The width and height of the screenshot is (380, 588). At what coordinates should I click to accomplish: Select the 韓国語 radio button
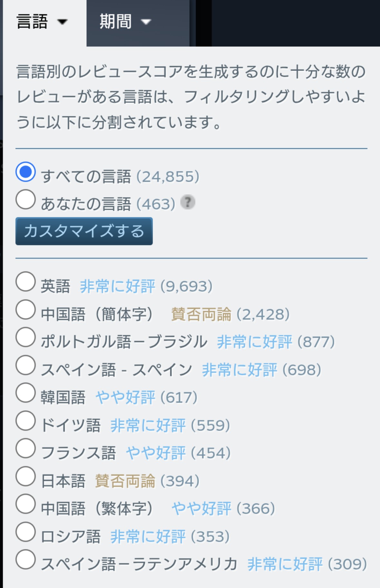tap(25, 393)
